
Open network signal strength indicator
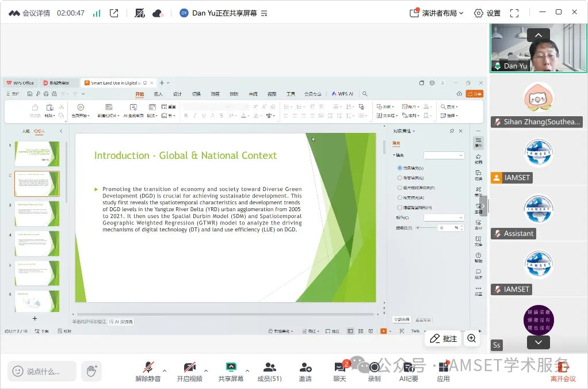click(x=97, y=13)
